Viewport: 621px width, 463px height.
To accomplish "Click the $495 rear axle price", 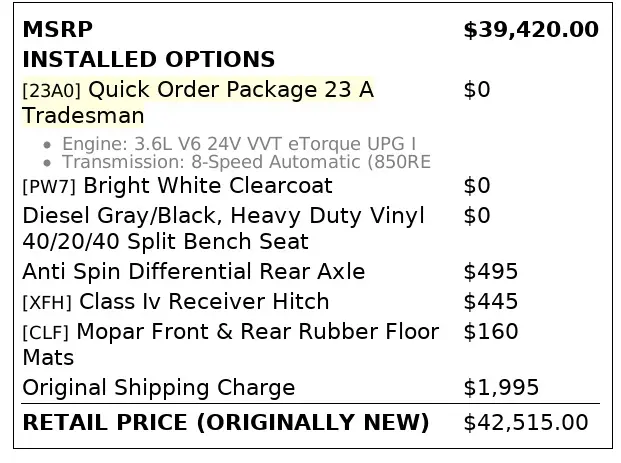I will (491, 272).
